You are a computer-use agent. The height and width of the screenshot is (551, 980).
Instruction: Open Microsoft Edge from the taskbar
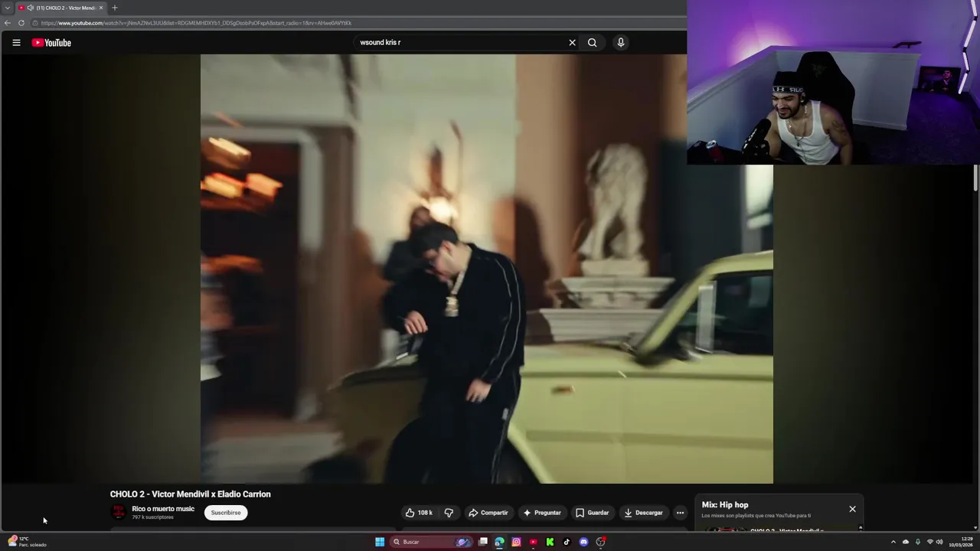pyautogui.click(x=499, y=542)
